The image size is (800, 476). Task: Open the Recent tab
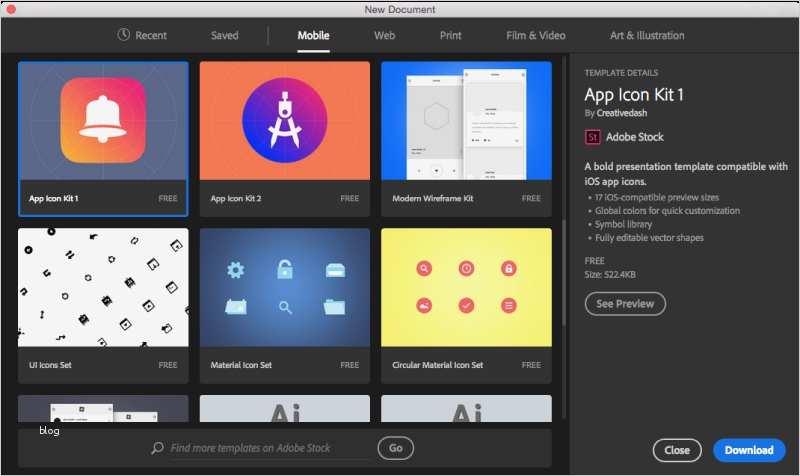[x=142, y=35]
